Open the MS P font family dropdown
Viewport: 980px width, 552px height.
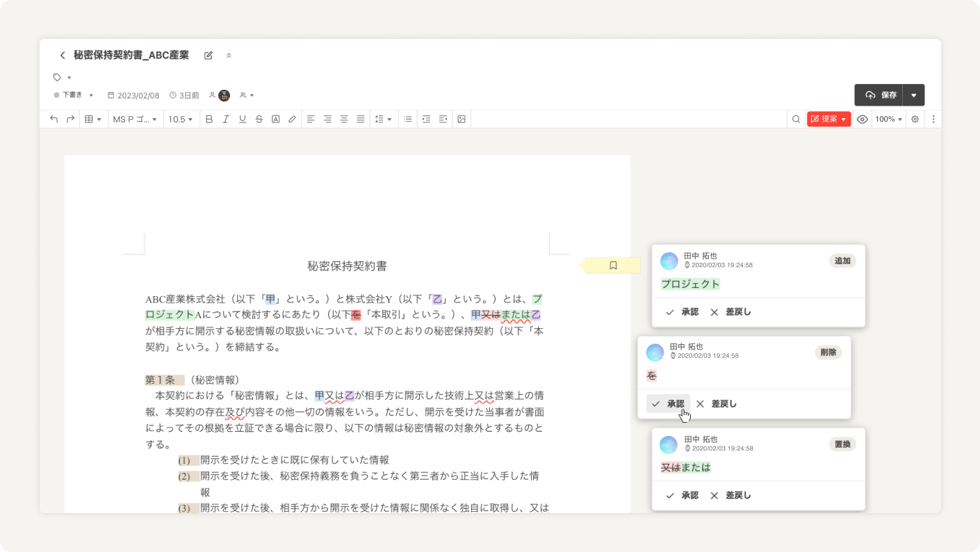(136, 120)
